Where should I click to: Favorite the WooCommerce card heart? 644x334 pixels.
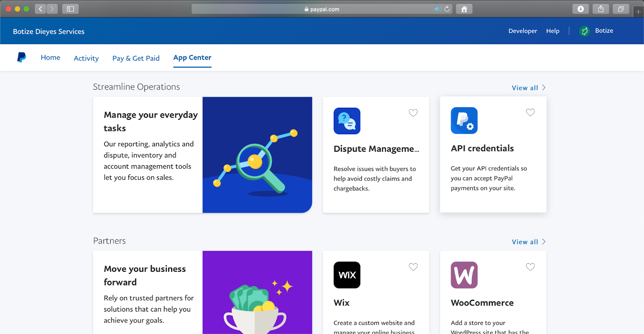[530, 267]
